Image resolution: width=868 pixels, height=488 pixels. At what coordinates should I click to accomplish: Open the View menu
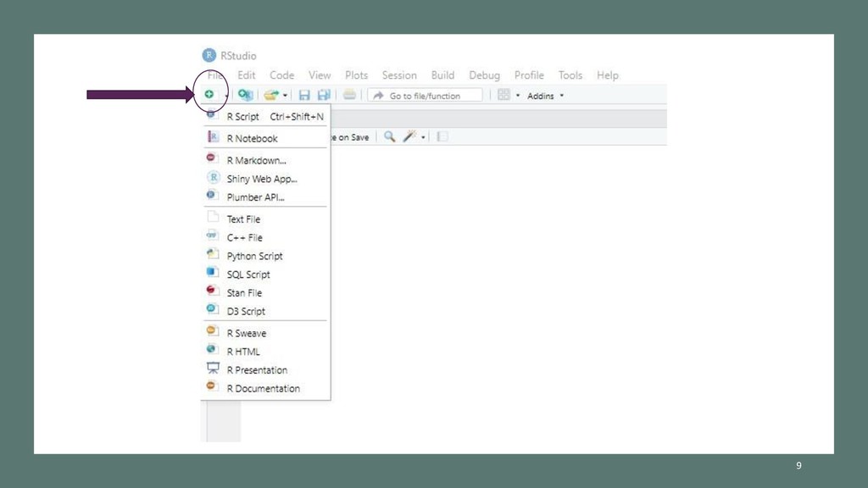pyautogui.click(x=320, y=75)
